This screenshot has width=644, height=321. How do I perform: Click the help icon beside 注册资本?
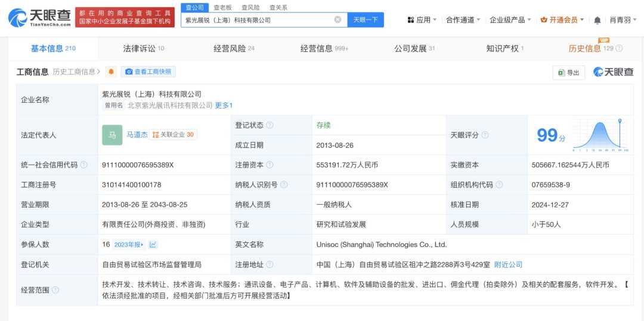point(270,165)
